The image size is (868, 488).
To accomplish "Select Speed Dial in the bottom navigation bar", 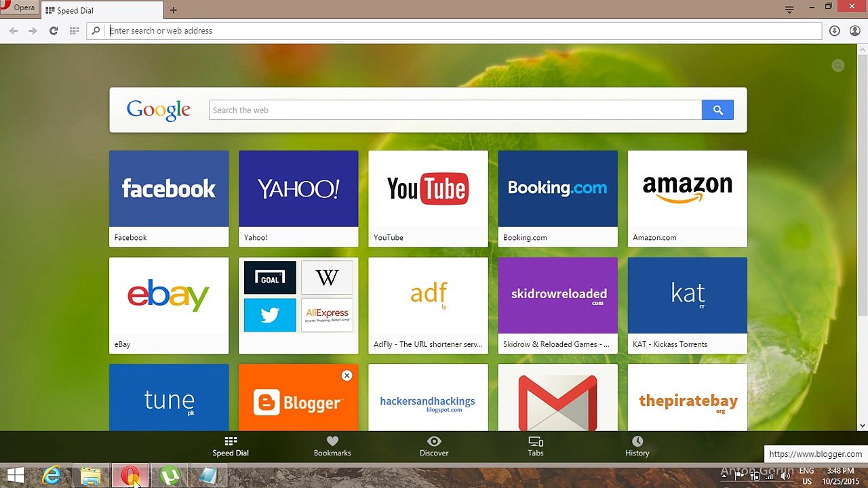I will pyautogui.click(x=231, y=447).
